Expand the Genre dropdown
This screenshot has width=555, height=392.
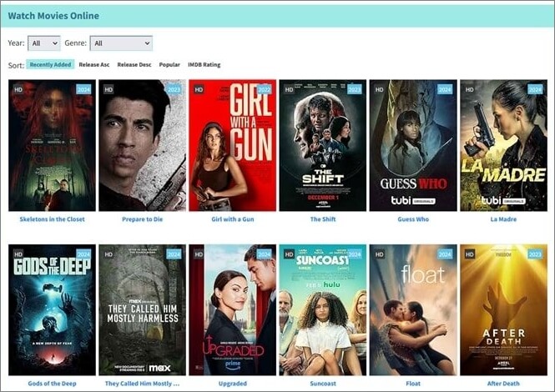[121, 43]
